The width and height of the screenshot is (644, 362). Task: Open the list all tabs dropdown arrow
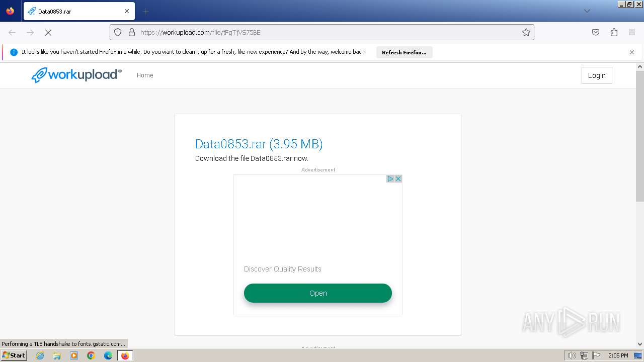[587, 11]
